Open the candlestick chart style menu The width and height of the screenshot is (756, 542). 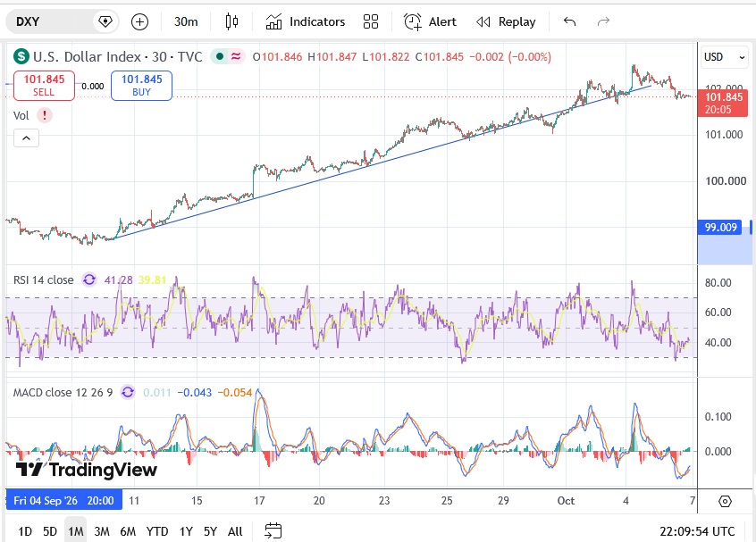point(232,21)
